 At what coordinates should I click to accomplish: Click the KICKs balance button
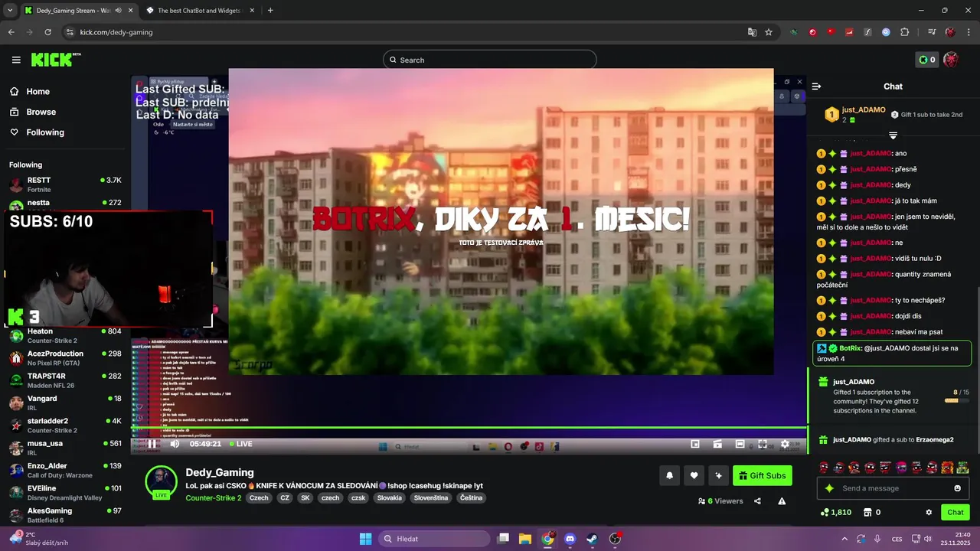tap(927, 60)
